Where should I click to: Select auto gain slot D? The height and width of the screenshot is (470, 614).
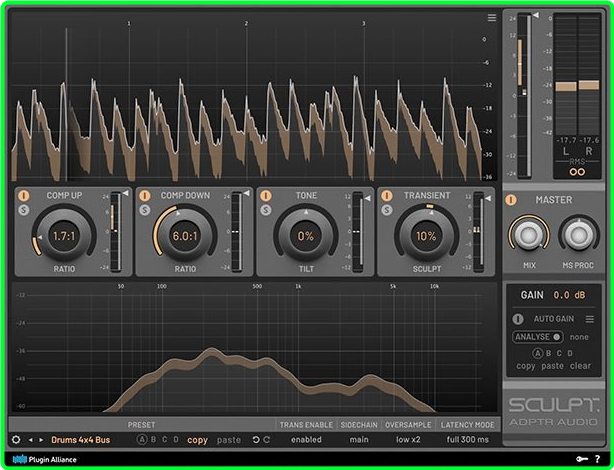(570, 353)
